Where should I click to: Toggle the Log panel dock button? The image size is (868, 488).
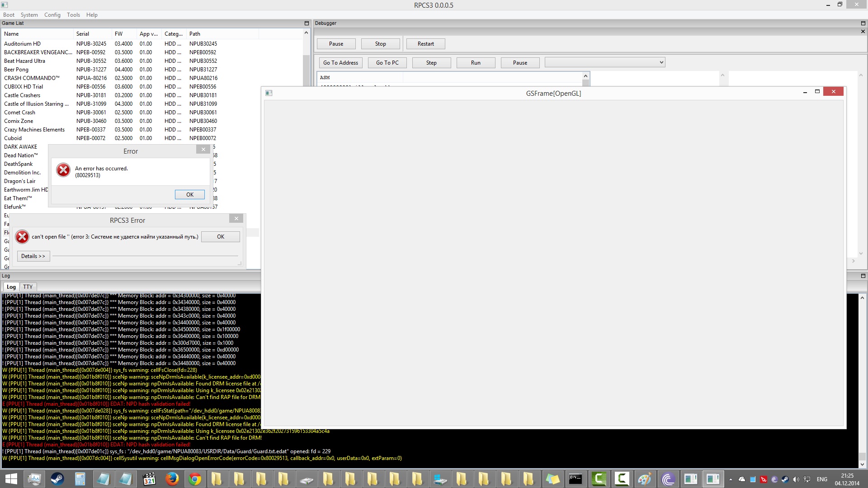[x=863, y=276]
